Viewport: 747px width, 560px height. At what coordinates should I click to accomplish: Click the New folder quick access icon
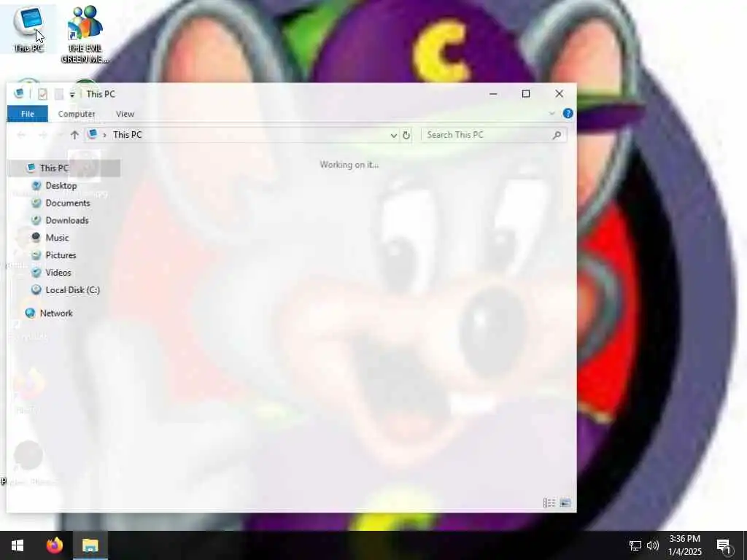coord(58,94)
